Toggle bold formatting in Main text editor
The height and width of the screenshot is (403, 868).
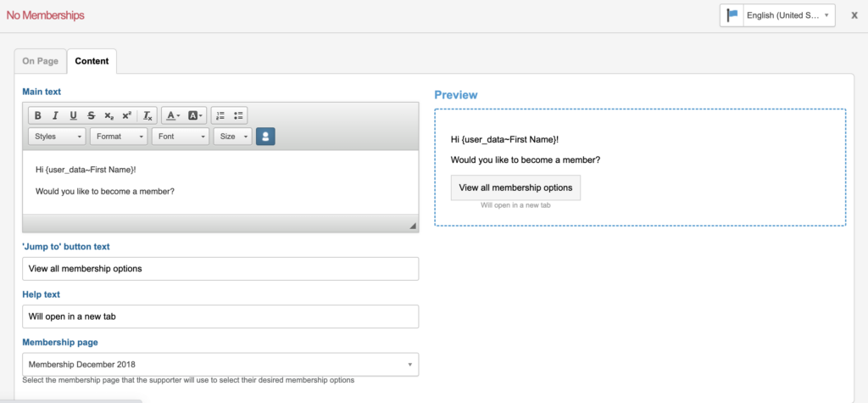pos(37,115)
